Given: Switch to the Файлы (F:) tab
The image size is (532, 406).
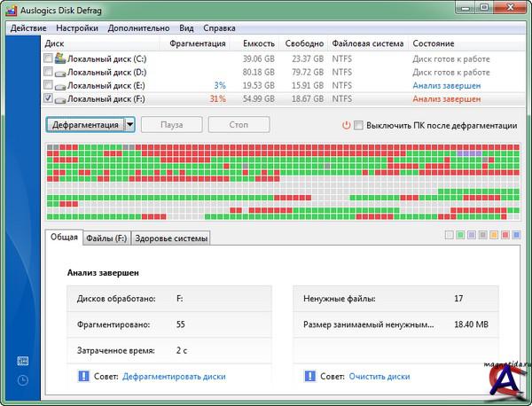Looking at the screenshot, I should 106,237.
